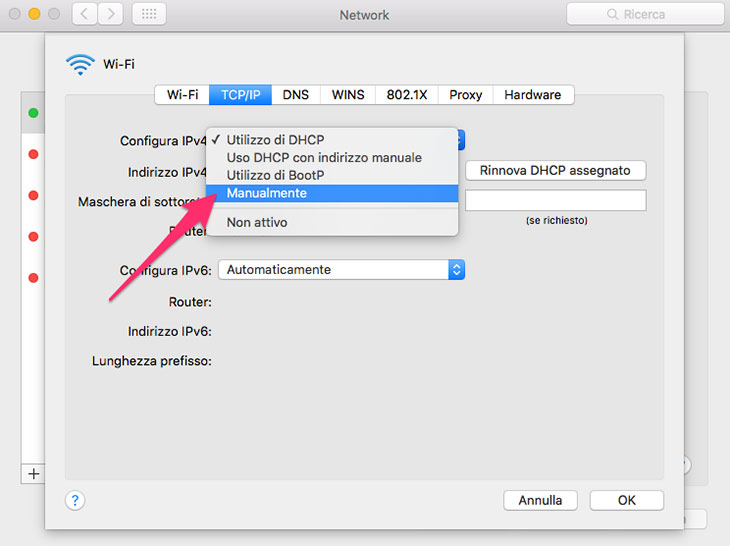Click the show all preferences grid icon

pos(148,15)
